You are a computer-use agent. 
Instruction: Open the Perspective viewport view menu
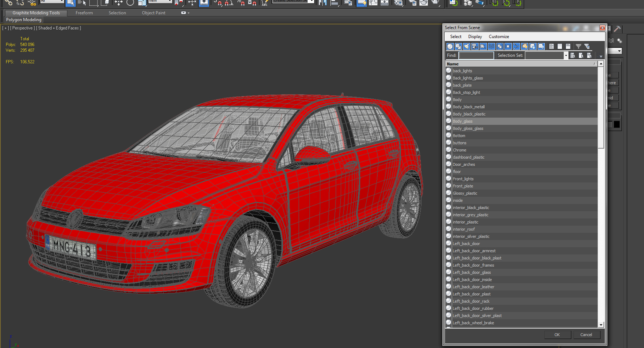22,28
